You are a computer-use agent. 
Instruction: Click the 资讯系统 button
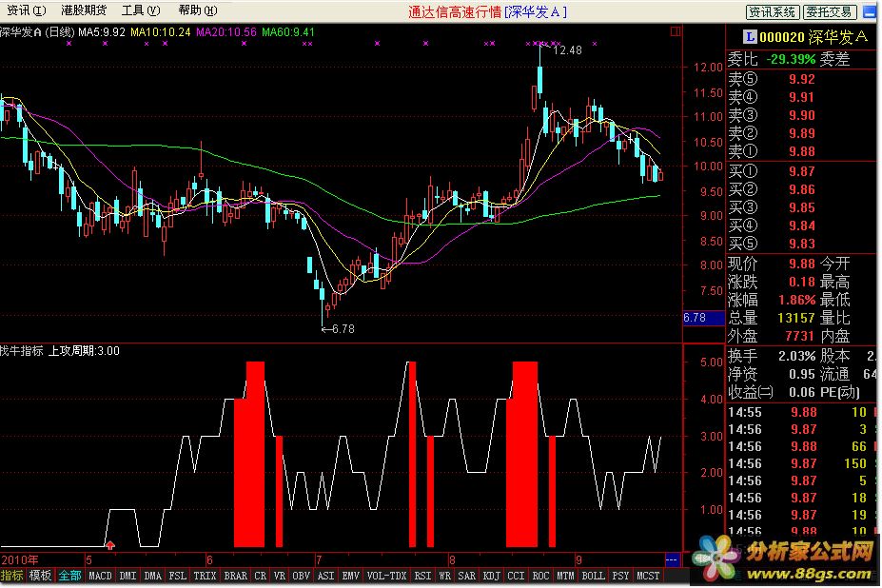click(x=772, y=11)
